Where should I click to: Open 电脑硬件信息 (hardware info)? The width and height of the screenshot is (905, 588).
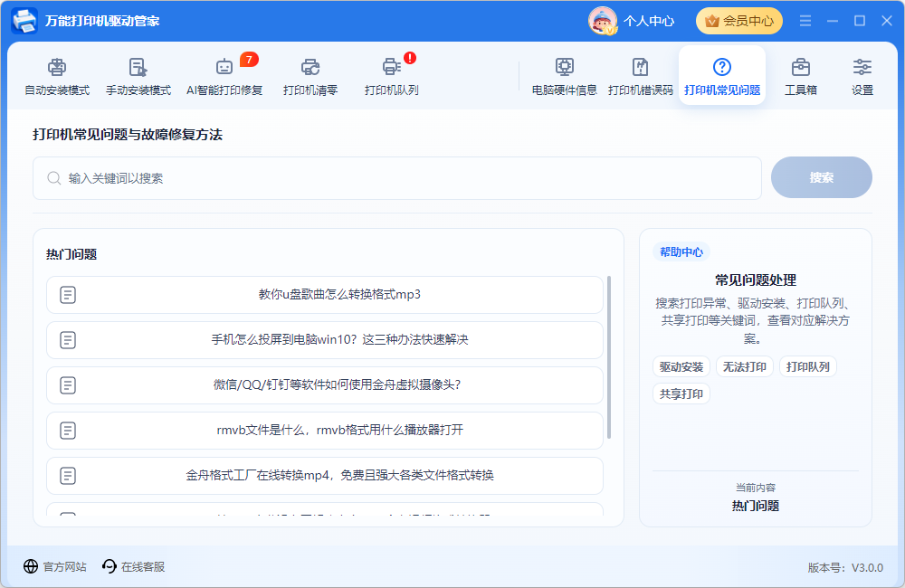565,76
